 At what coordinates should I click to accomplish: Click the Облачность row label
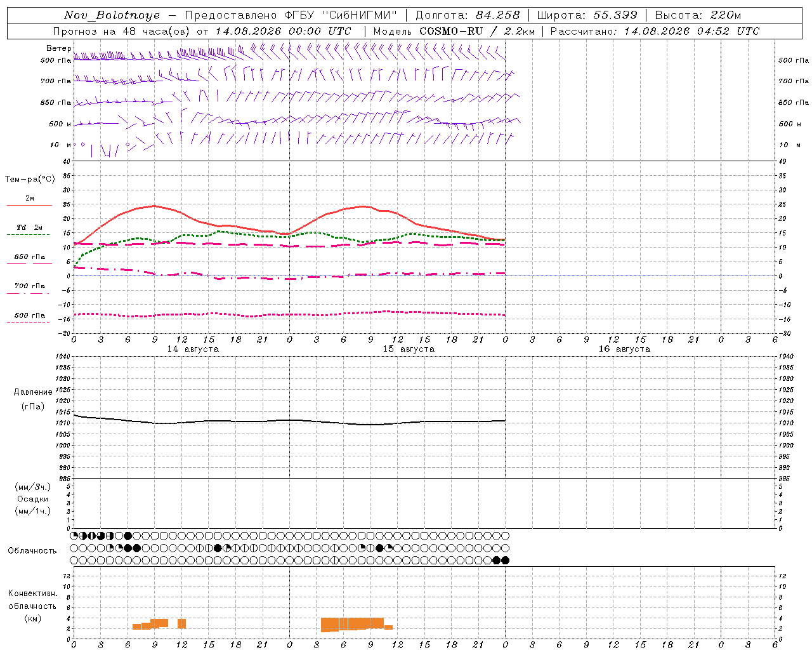click(32, 550)
